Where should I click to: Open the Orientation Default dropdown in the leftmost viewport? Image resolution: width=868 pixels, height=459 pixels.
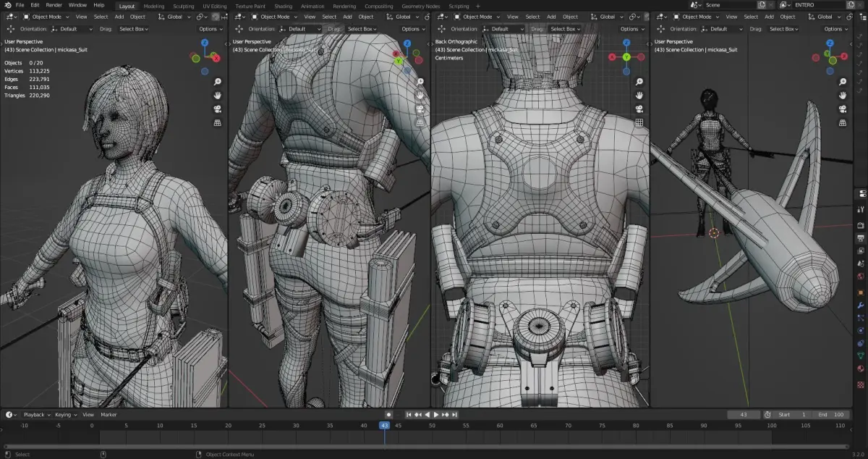72,29
